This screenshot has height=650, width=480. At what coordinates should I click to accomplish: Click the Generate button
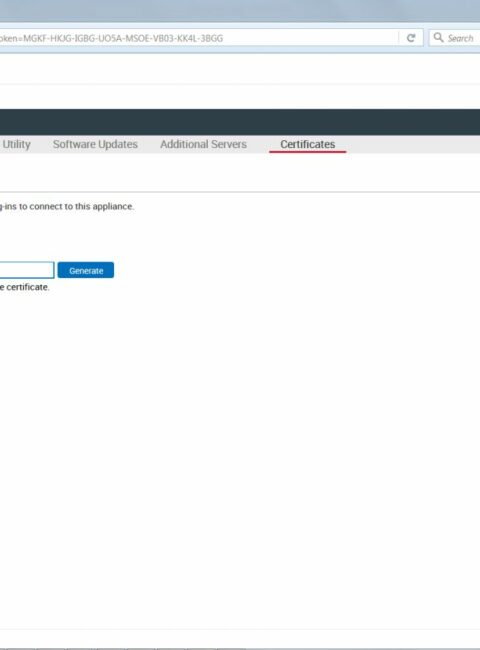[86, 270]
